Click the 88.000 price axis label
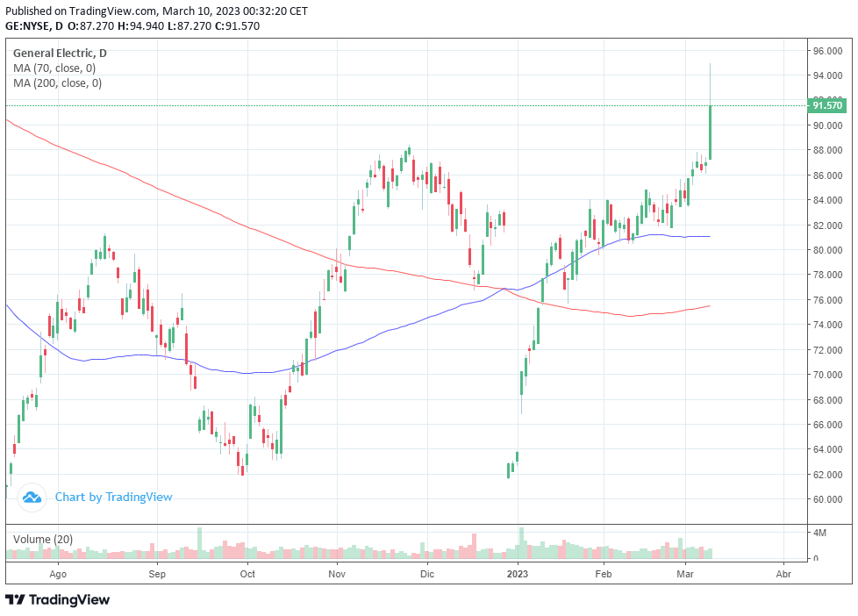 click(827, 150)
